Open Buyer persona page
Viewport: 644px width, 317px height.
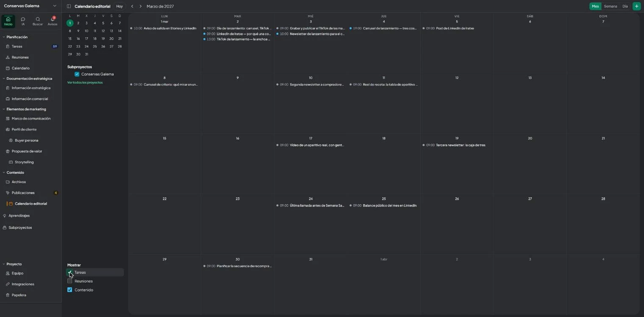(x=31, y=140)
